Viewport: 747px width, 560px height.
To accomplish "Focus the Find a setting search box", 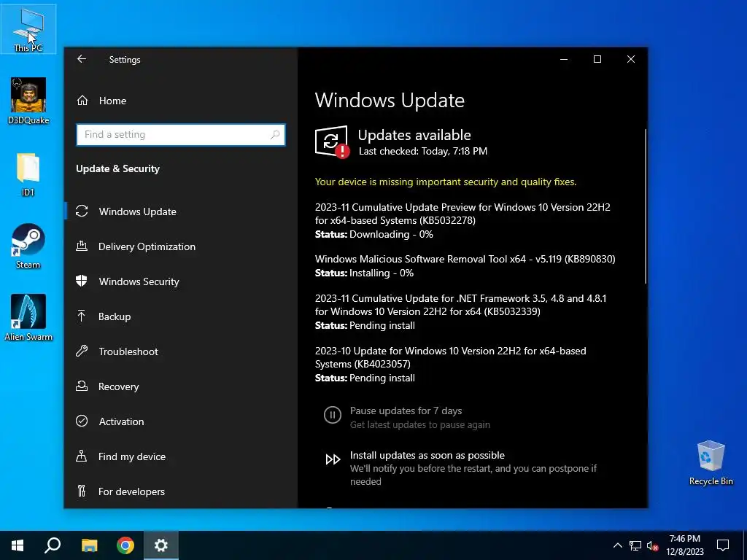I will click(x=181, y=135).
